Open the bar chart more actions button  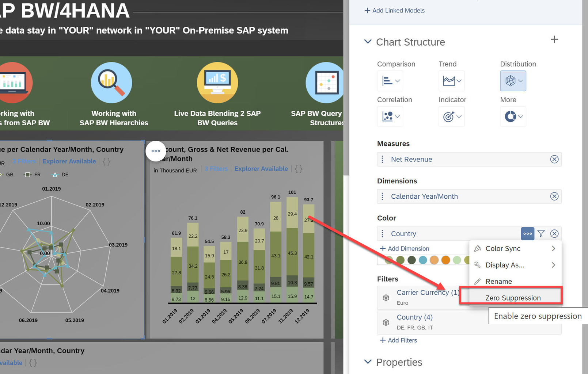pyautogui.click(x=156, y=151)
